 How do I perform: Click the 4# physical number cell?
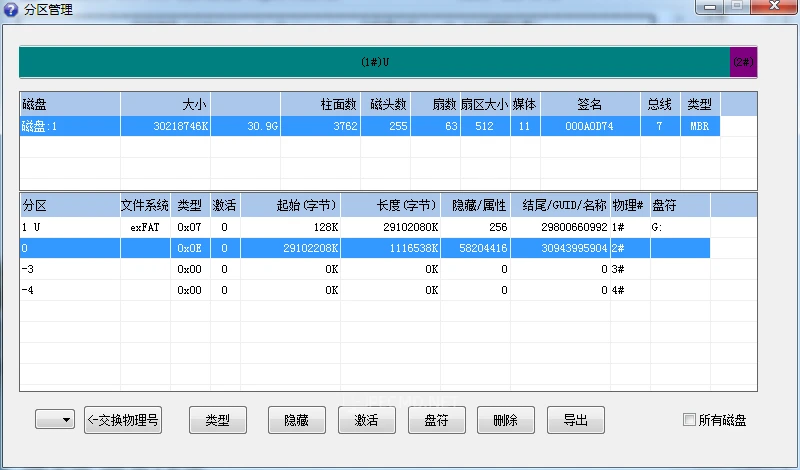[630, 290]
